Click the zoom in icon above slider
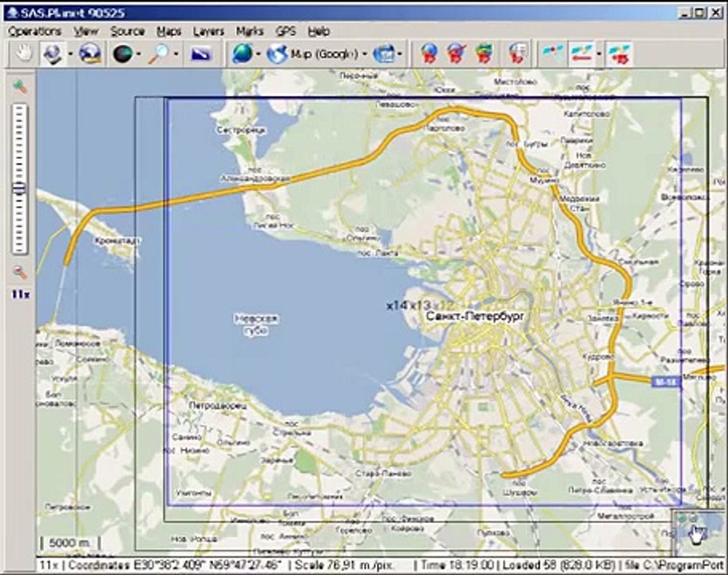 click(x=20, y=86)
